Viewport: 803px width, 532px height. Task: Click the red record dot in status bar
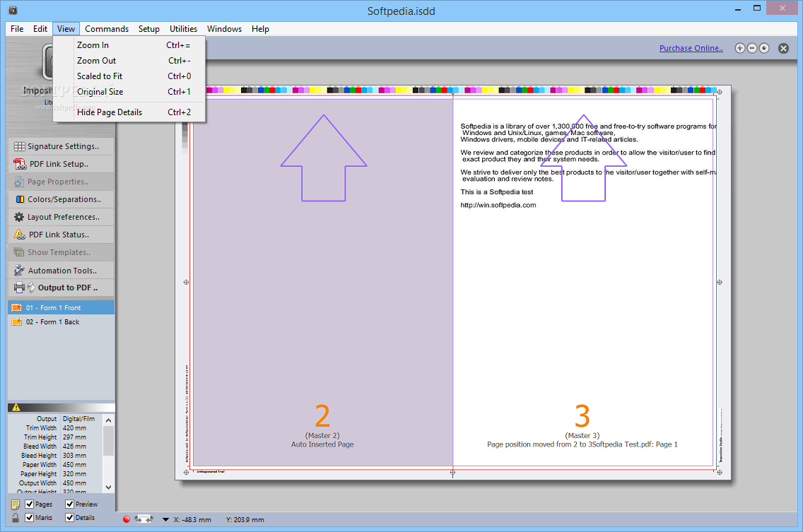[127, 519]
